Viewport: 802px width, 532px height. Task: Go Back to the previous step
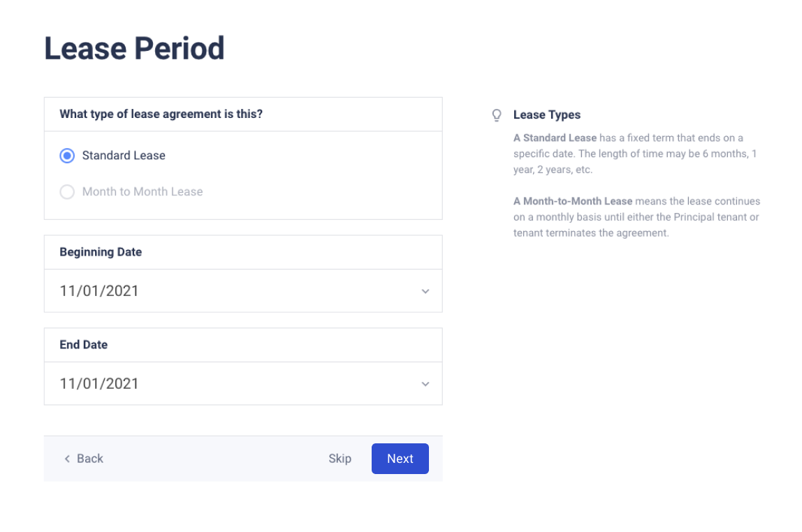coord(84,459)
